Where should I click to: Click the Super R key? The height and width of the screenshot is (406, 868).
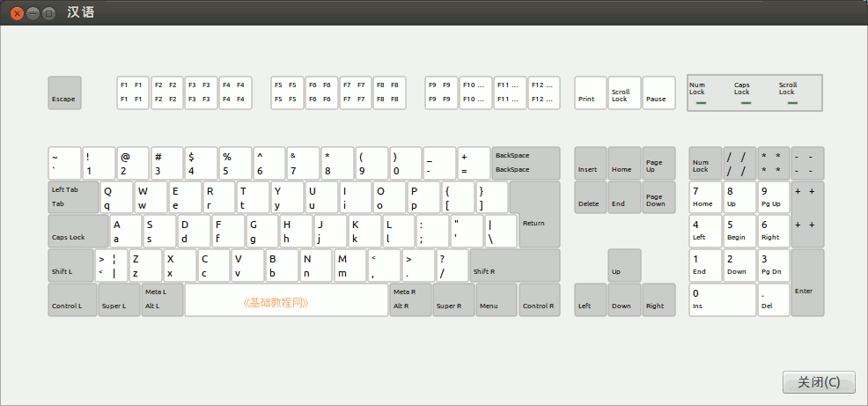click(x=453, y=299)
